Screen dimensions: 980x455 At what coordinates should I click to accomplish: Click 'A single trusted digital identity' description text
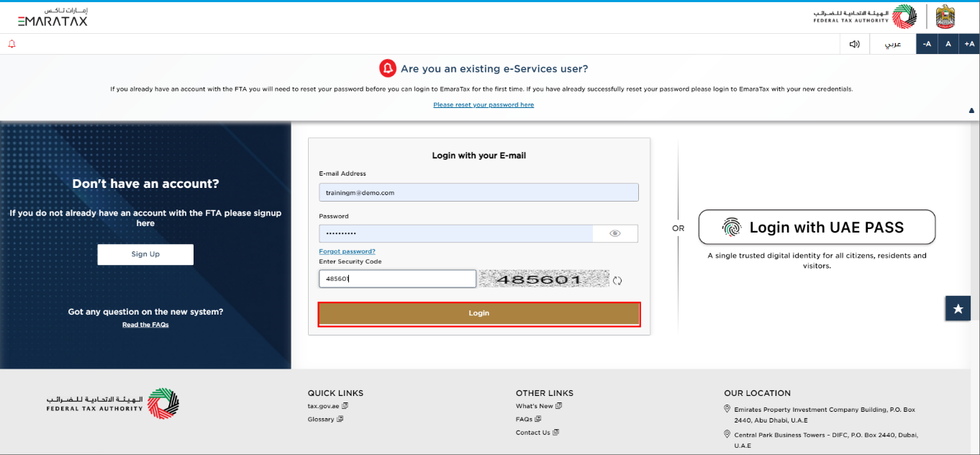tap(817, 261)
